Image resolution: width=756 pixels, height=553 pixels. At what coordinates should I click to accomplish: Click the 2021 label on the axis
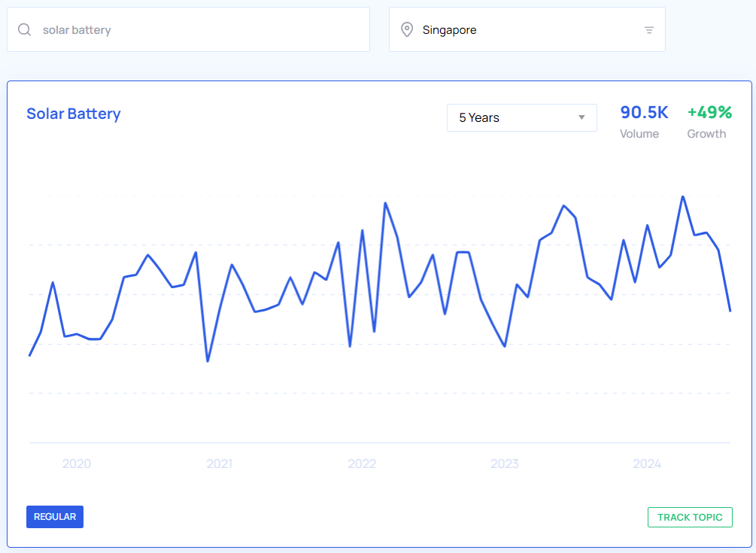click(219, 464)
